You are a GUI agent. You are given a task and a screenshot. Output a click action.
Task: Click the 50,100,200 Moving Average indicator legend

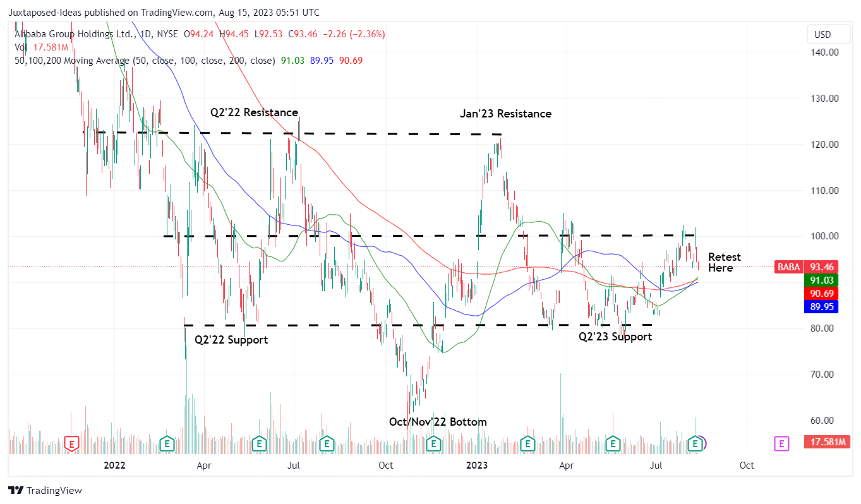pos(145,61)
